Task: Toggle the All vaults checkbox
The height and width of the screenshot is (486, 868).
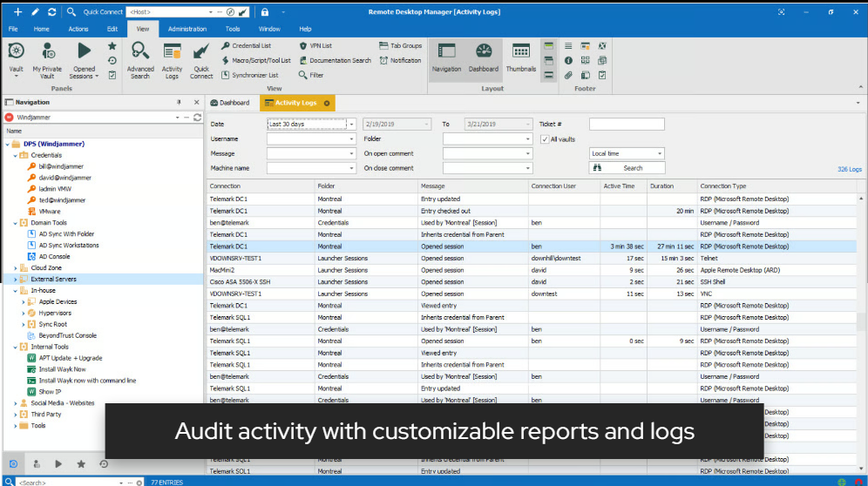Action: [545, 138]
